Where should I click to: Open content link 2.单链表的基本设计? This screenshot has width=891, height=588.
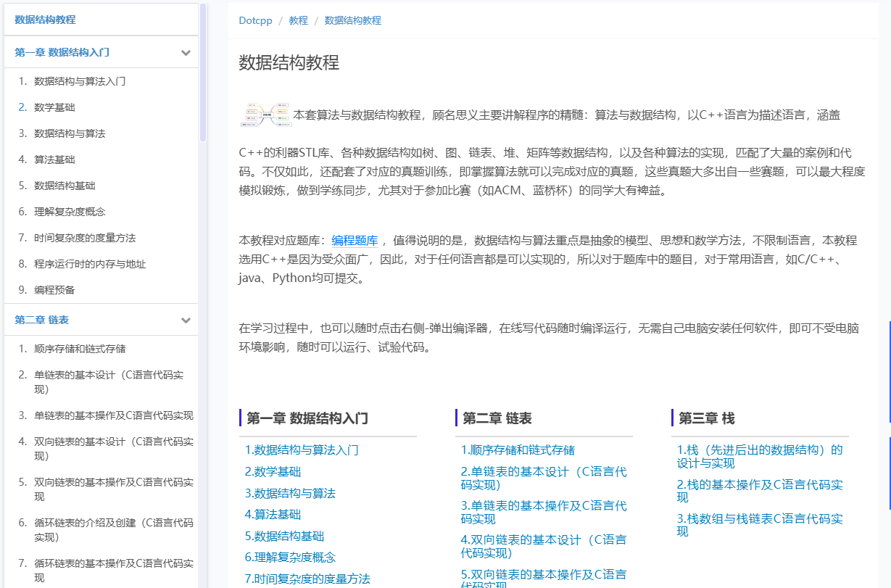pyautogui.click(x=544, y=479)
